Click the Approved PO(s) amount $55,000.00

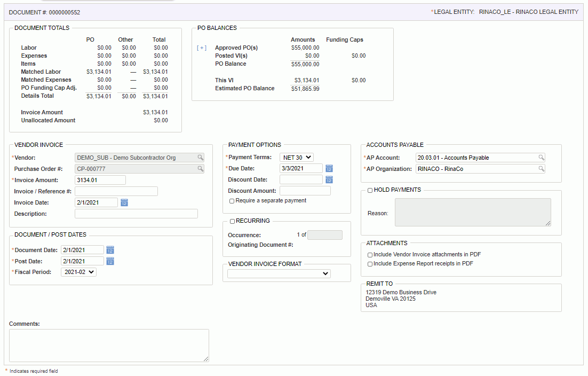point(305,48)
